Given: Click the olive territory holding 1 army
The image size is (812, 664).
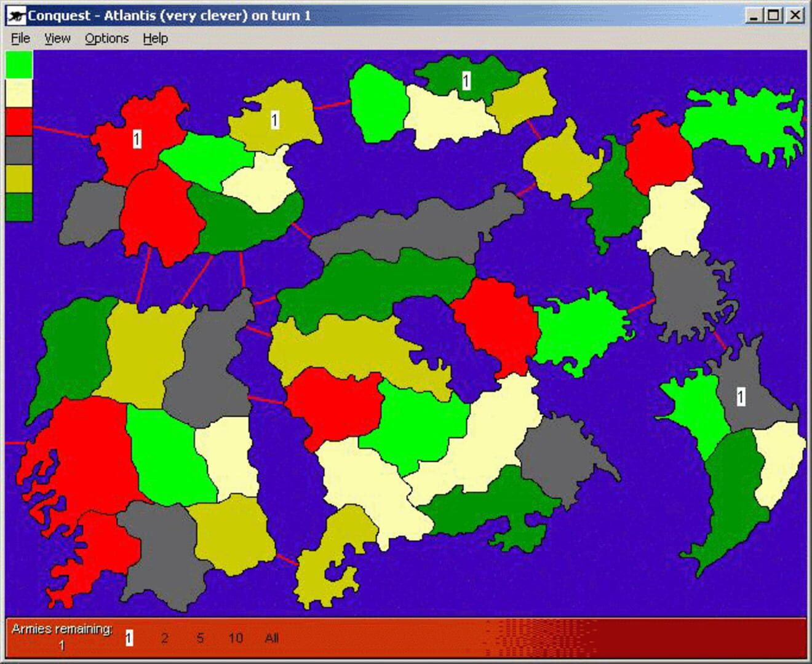Looking at the screenshot, I should [x=274, y=120].
